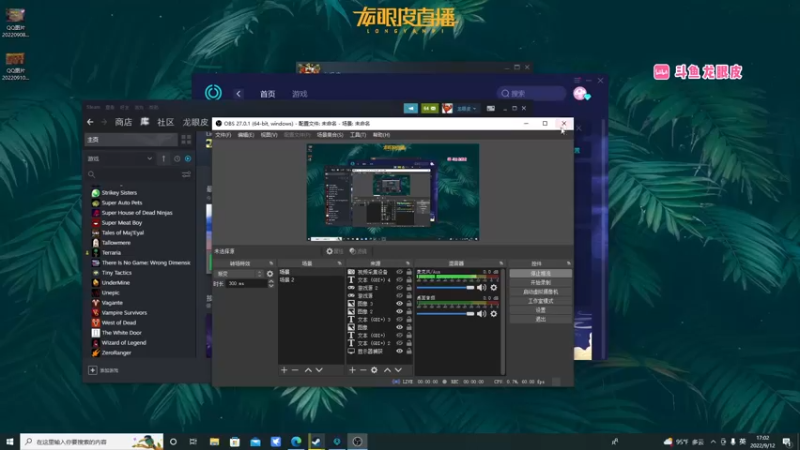The width and height of the screenshot is (800, 450).
Task: Open the OBS 帮助(H) menu
Action: coord(381,135)
